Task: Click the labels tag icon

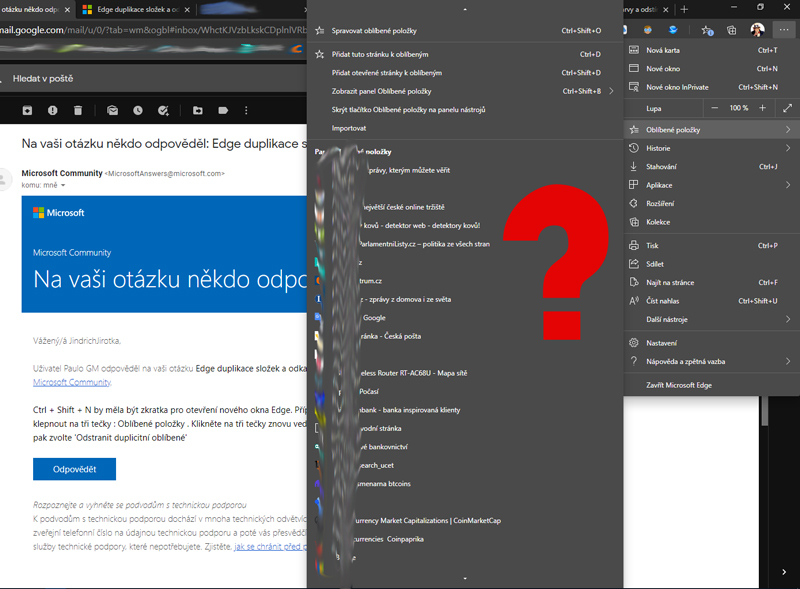Action: [x=223, y=110]
